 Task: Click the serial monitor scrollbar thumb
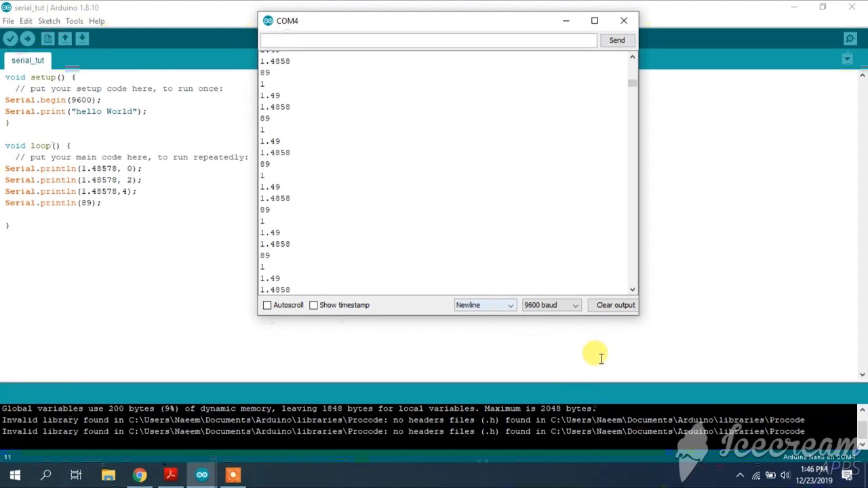[633, 83]
